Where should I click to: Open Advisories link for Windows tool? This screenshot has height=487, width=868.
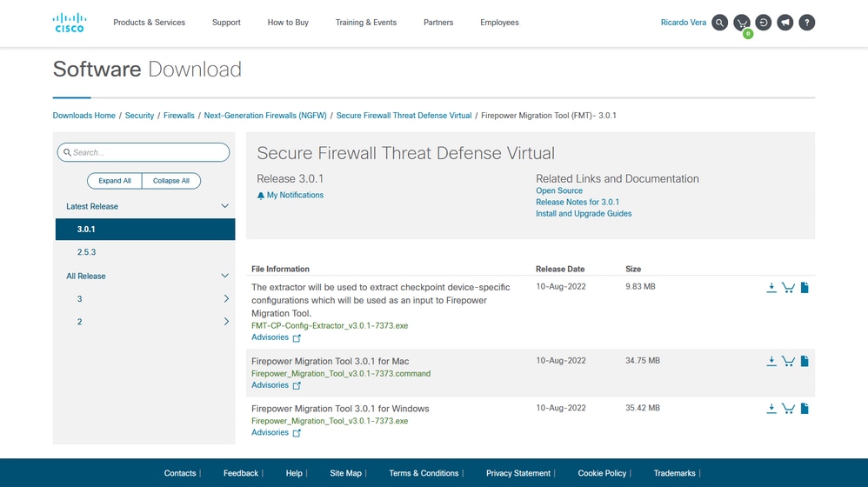270,433
